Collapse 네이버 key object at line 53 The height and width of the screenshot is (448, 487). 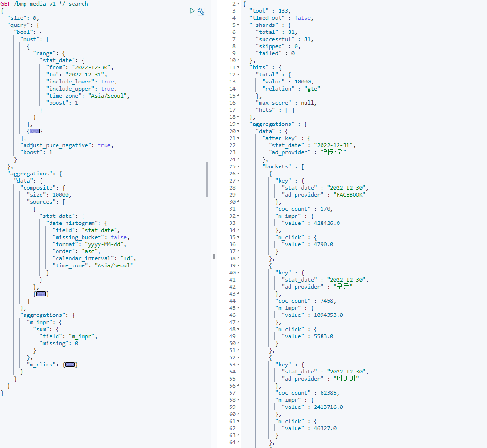(x=238, y=365)
